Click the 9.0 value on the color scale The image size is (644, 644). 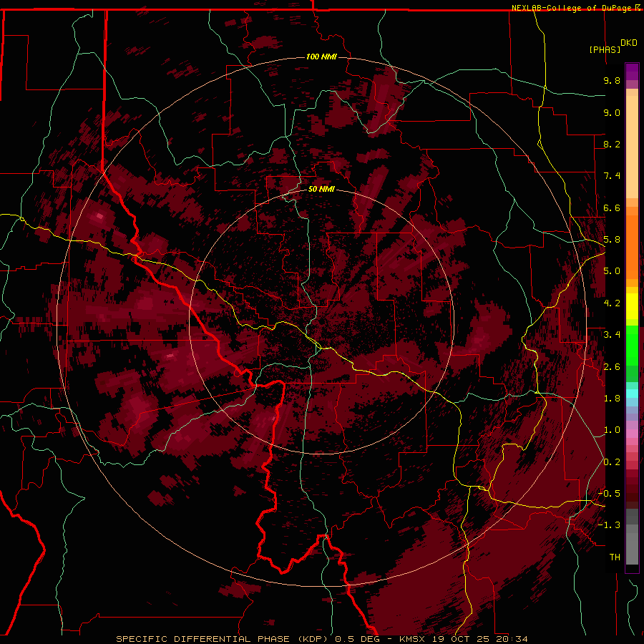coord(612,112)
